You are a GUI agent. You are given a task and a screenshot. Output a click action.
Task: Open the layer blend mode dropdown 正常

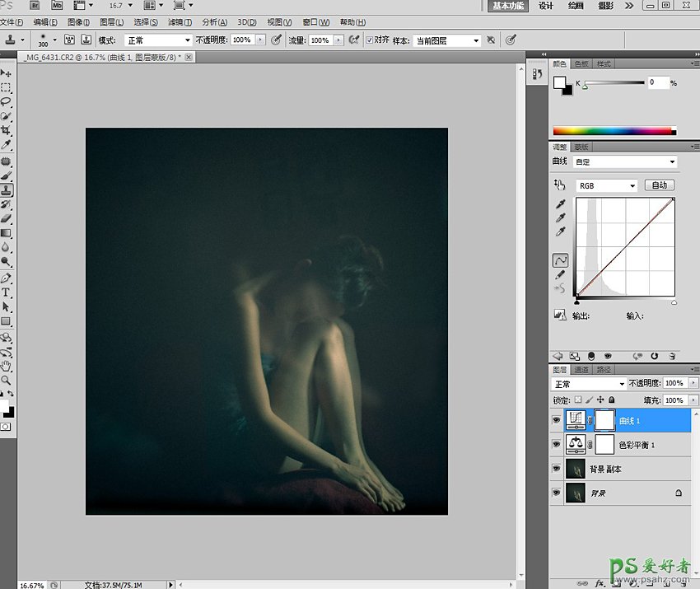[x=589, y=384]
